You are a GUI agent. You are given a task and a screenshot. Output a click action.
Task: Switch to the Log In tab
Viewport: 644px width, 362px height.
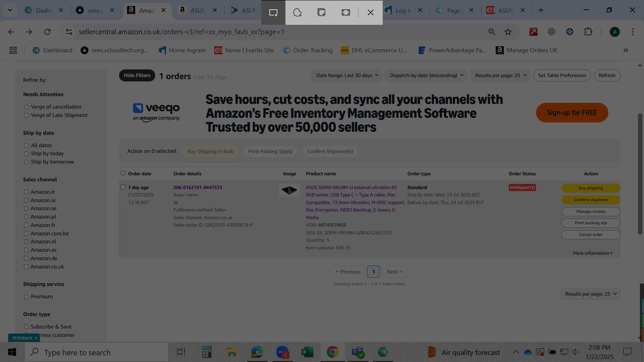[x=404, y=10]
